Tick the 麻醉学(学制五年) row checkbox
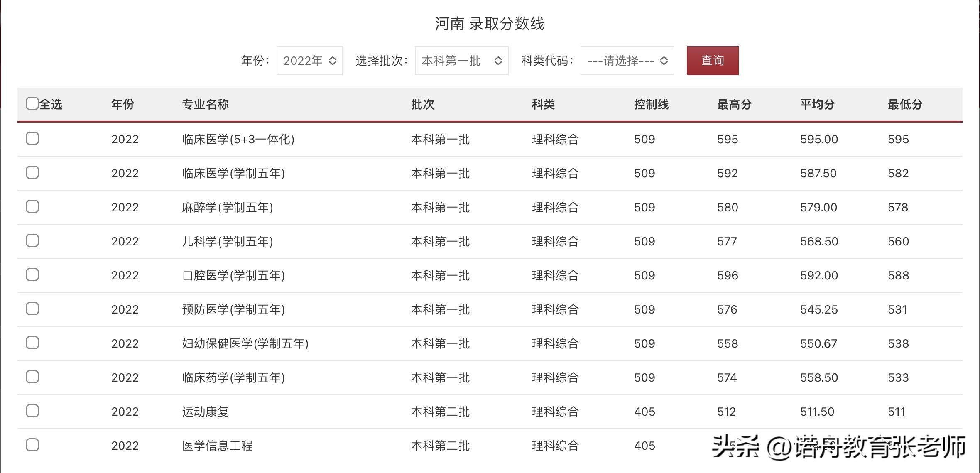Image resolution: width=980 pixels, height=473 pixels. click(x=32, y=206)
